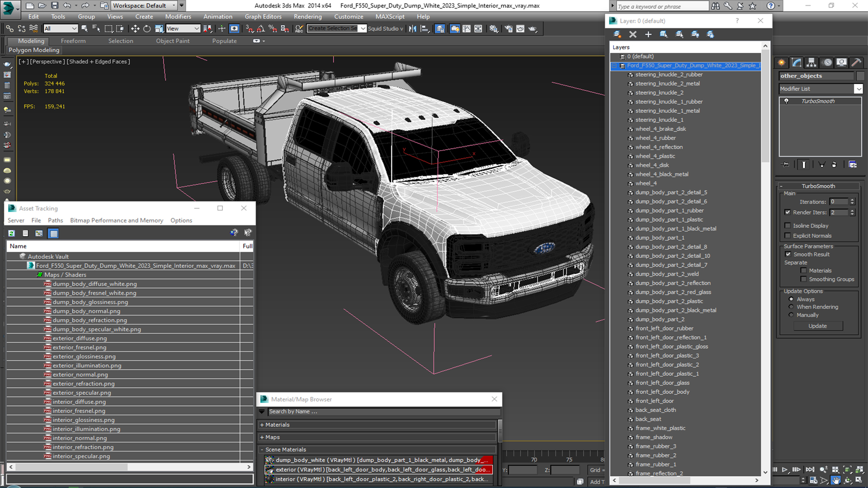Click Refresh icon in Asset Tracking toolbar
The width and height of the screenshot is (868, 488).
[12, 233]
